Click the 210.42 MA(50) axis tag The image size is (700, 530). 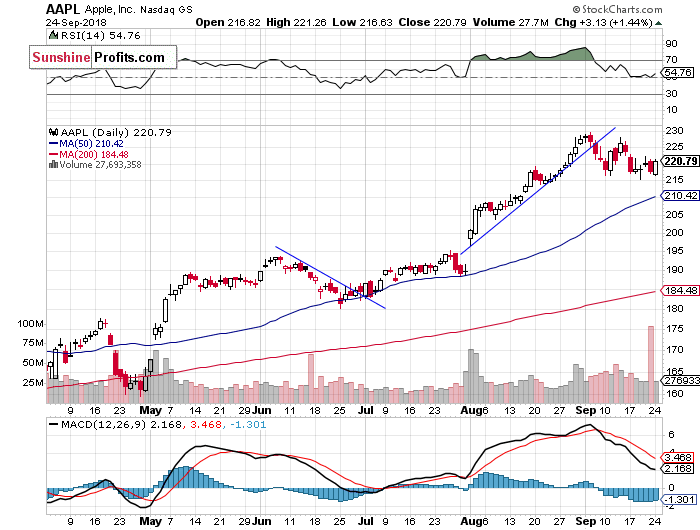click(680, 196)
